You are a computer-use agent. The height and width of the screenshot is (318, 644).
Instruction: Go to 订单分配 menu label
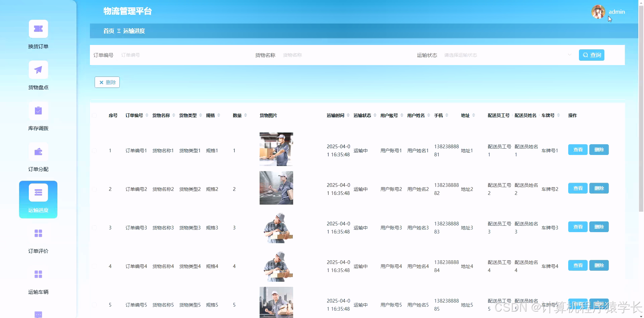[38, 169]
